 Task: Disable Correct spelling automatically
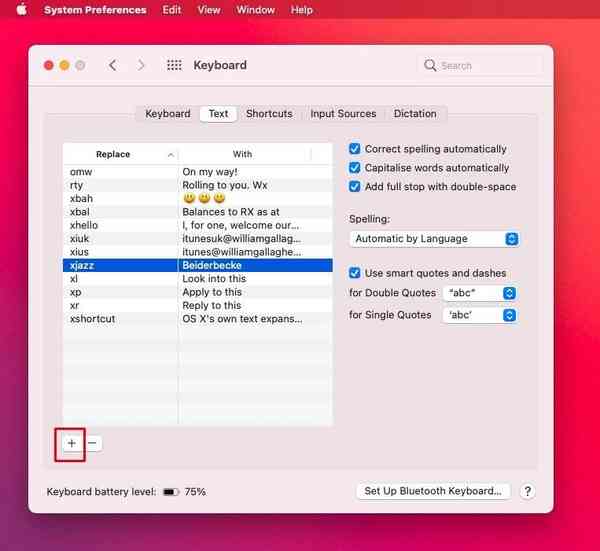(355, 149)
